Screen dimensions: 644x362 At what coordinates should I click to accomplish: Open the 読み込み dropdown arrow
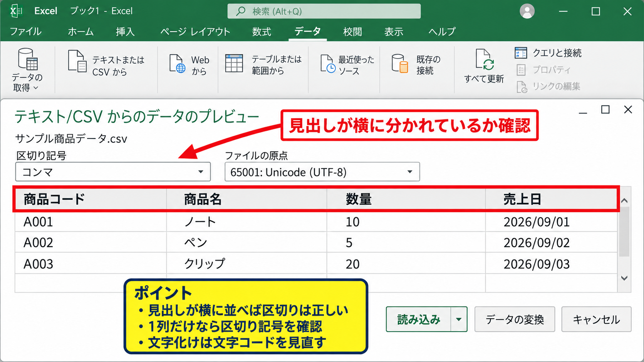click(x=459, y=319)
